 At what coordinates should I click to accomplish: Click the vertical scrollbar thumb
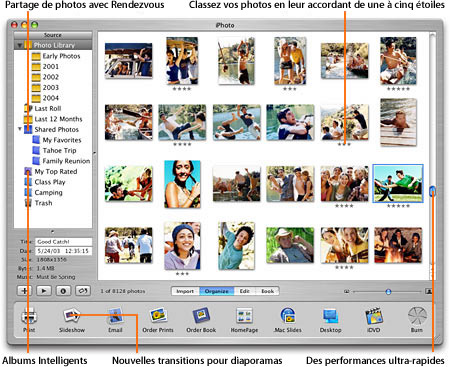click(x=432, y=191)
